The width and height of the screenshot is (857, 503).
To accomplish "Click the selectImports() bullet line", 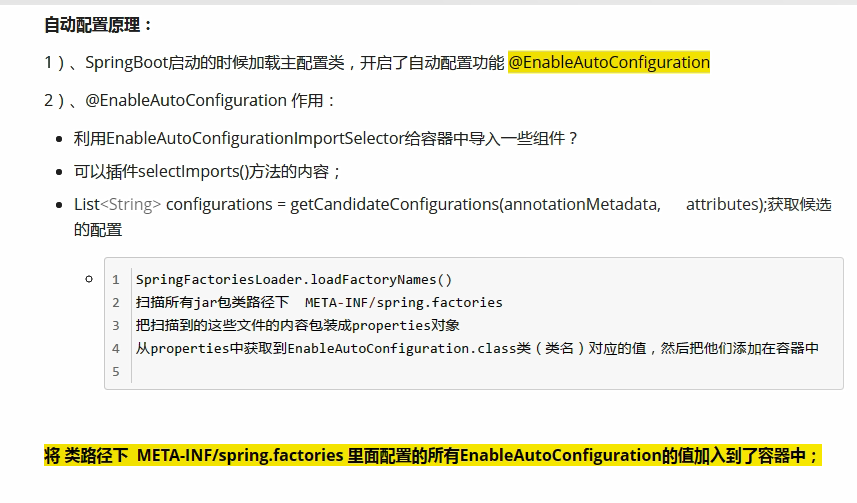I will [x=208, y=171].
